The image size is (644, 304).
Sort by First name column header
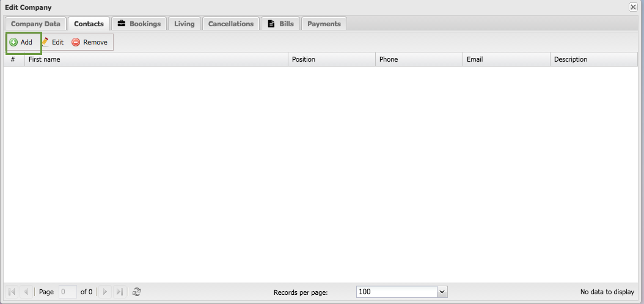[x=156, y=59]
